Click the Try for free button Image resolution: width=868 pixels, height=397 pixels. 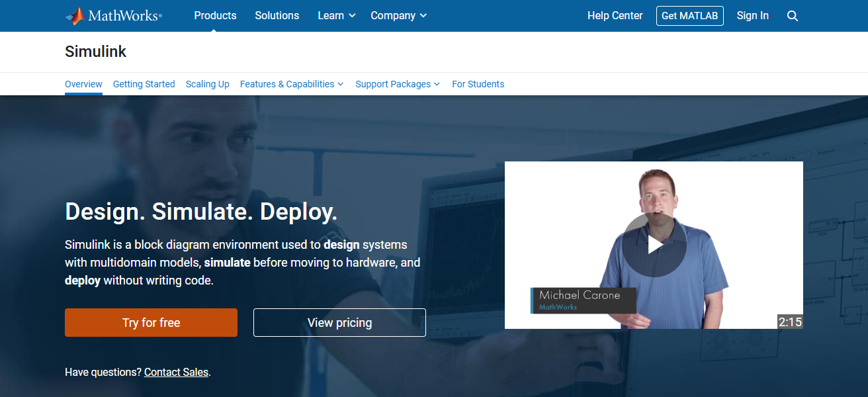[x=151, y=322]
